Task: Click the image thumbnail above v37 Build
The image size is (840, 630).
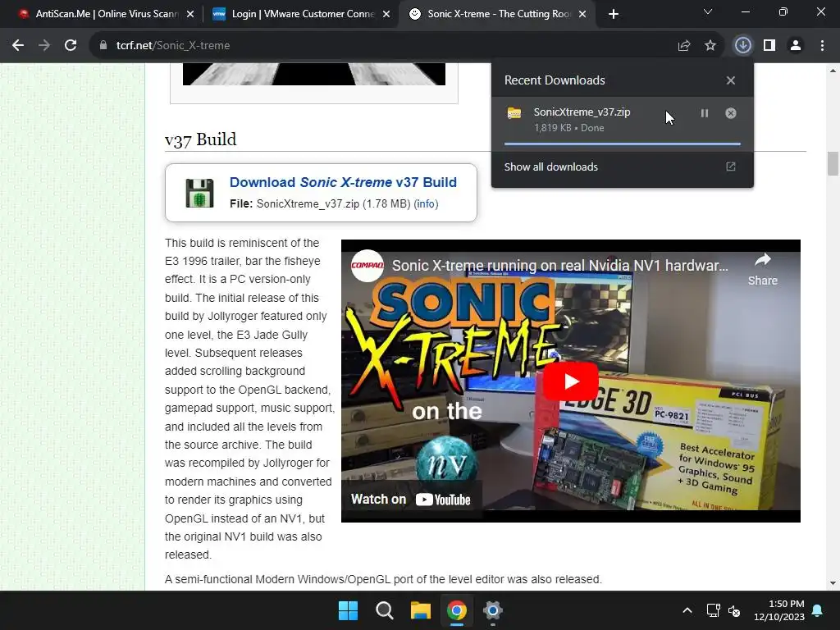Action: click(314, 74)
